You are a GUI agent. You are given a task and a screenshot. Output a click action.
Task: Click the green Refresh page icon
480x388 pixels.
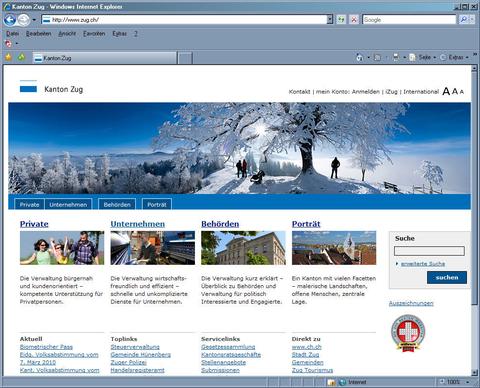(x=341, y=20)
